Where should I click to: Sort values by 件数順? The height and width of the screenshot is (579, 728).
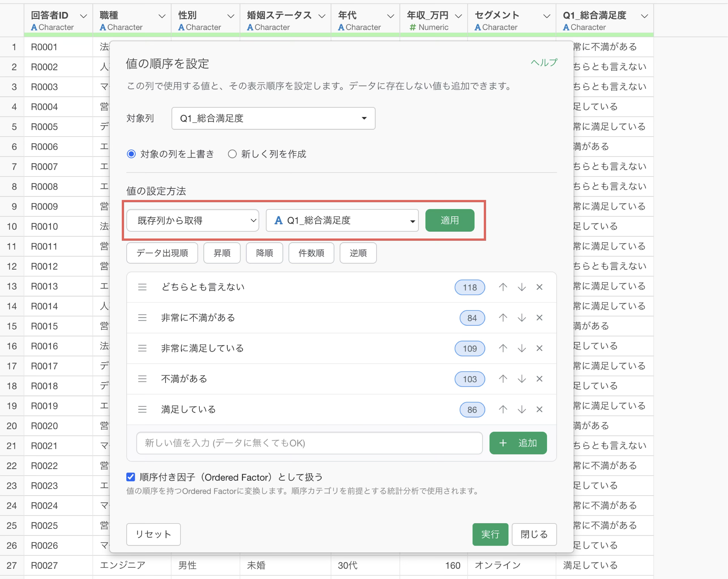click(311, 253)
